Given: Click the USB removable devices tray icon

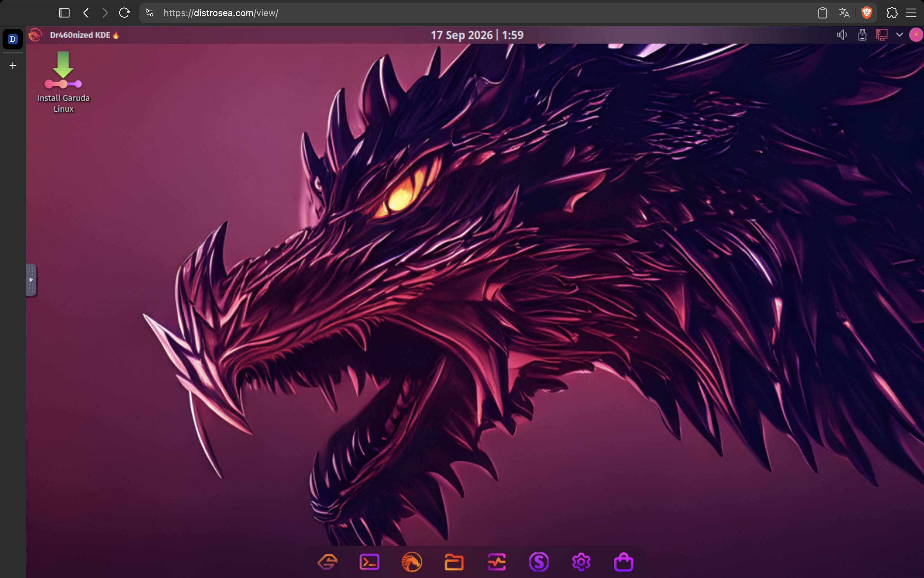Looking at the screenshot, I should pyautogui.click(x=862, y=35).
